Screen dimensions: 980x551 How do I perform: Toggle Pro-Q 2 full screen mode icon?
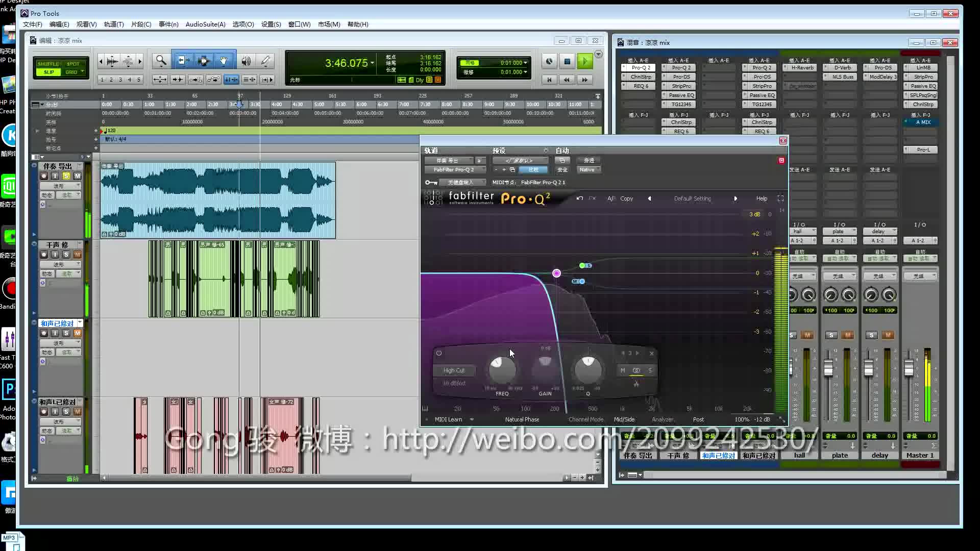[x=780, y=198]
